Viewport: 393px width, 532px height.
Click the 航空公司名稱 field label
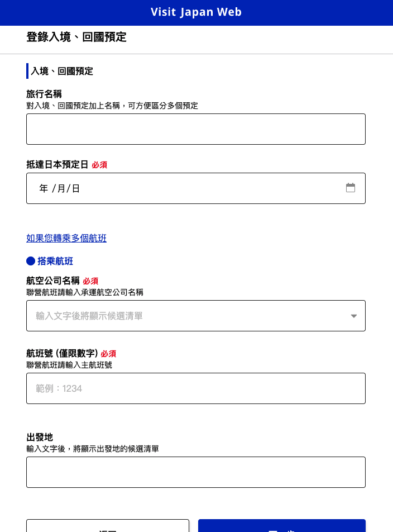click(x=53, y=281)
